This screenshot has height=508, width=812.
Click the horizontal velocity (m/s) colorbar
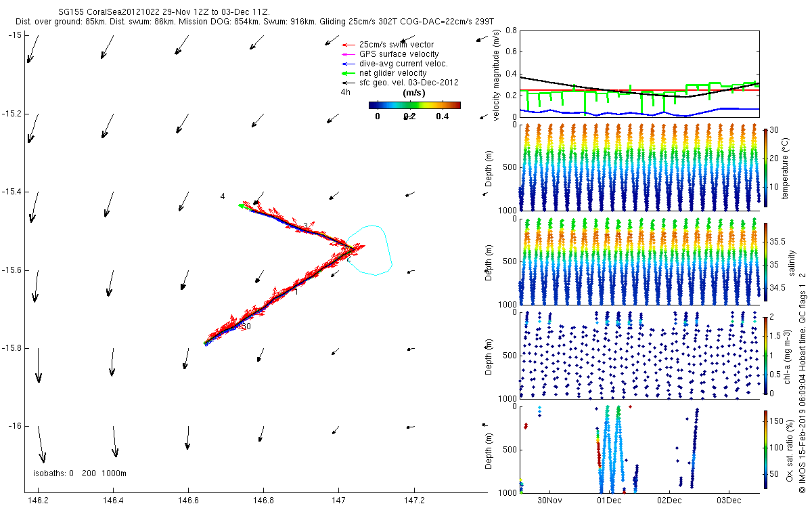pyautogui.click(x=414, y=105)
